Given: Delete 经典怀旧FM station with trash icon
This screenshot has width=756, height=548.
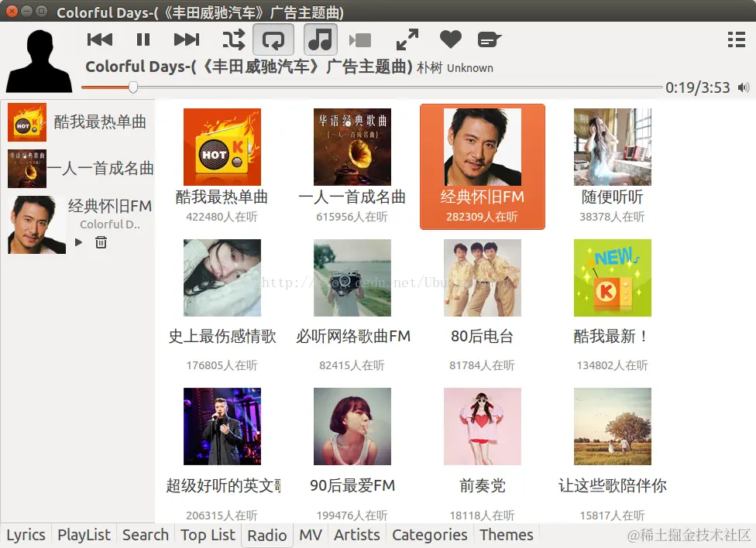Looking at the screenshot, I should [101, 242].
